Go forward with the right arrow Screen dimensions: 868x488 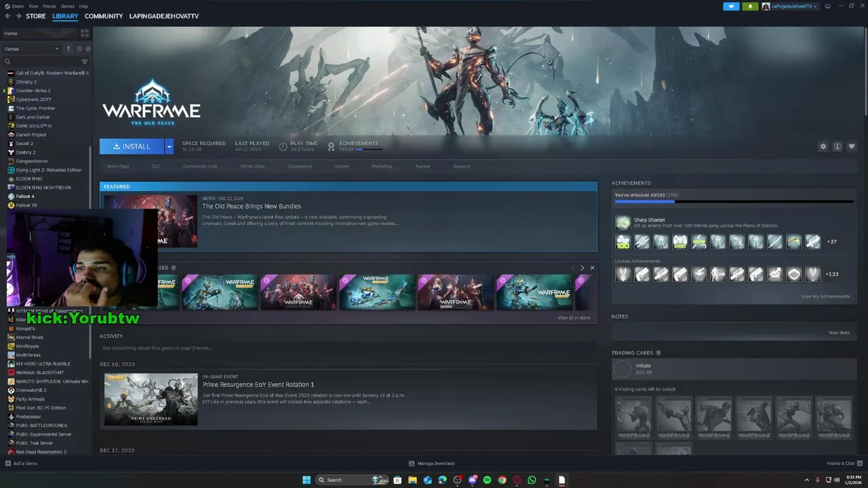point(18,16)
